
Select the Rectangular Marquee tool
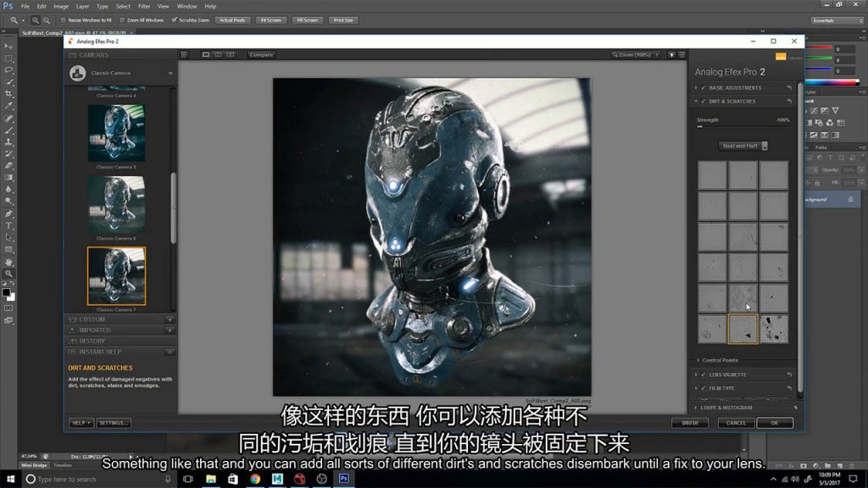point(8,58)
